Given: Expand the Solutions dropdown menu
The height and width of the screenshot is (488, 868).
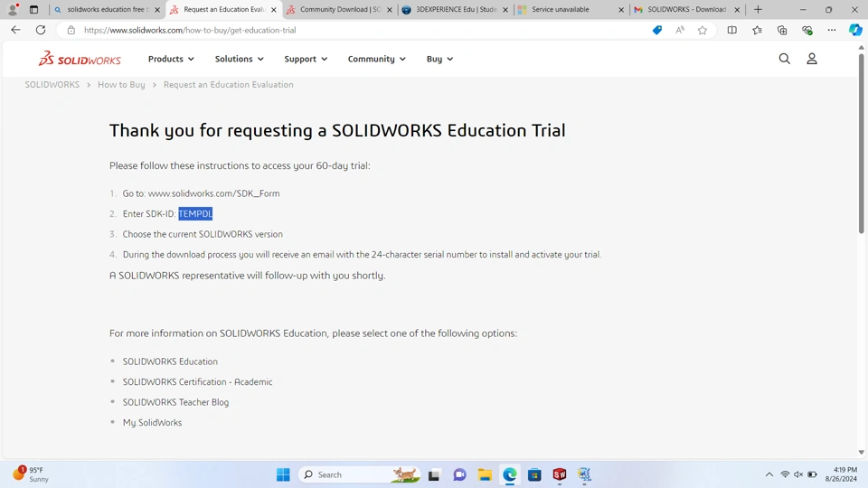Looking at the screenshot, I should [x=239, y=59].
